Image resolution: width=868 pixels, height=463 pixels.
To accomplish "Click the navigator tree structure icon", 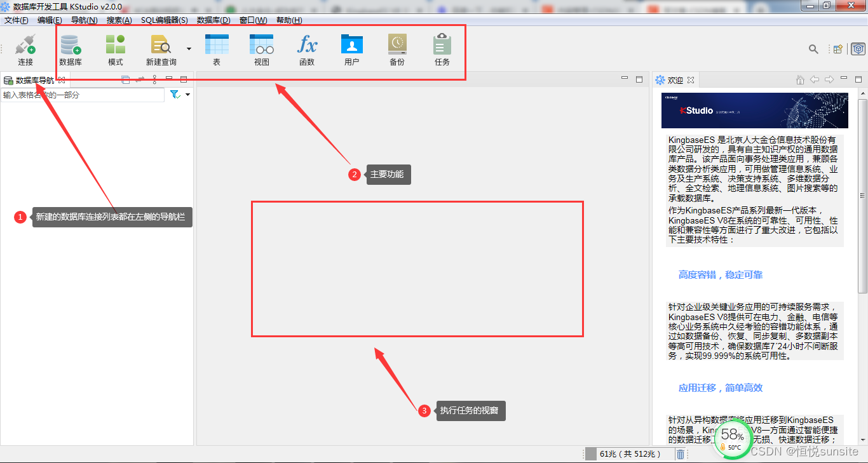I will point(154,79).
